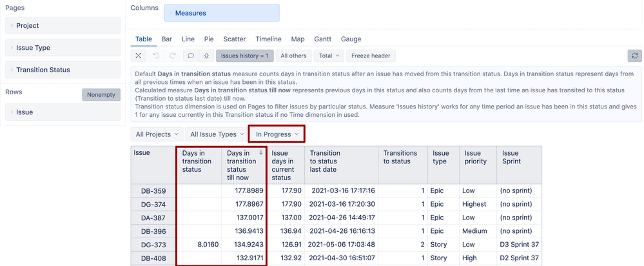Click the export download icon
The width and height of the screenshot is (644, 266).
pos(206,56)
